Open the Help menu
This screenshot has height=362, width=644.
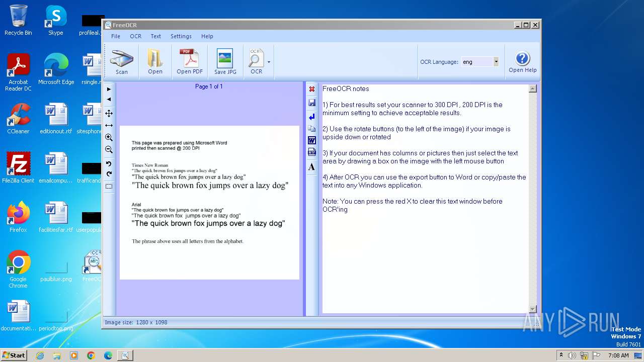207,36
